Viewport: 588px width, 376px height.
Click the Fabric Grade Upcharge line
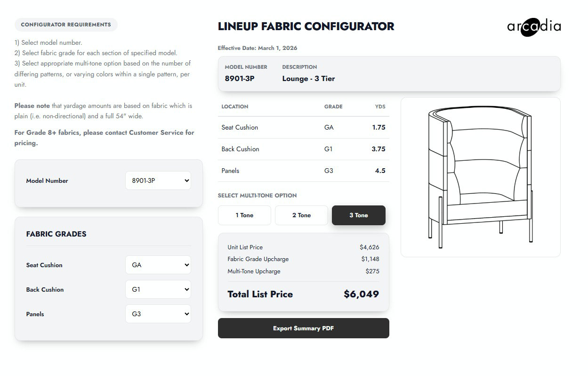click(303, 259)
